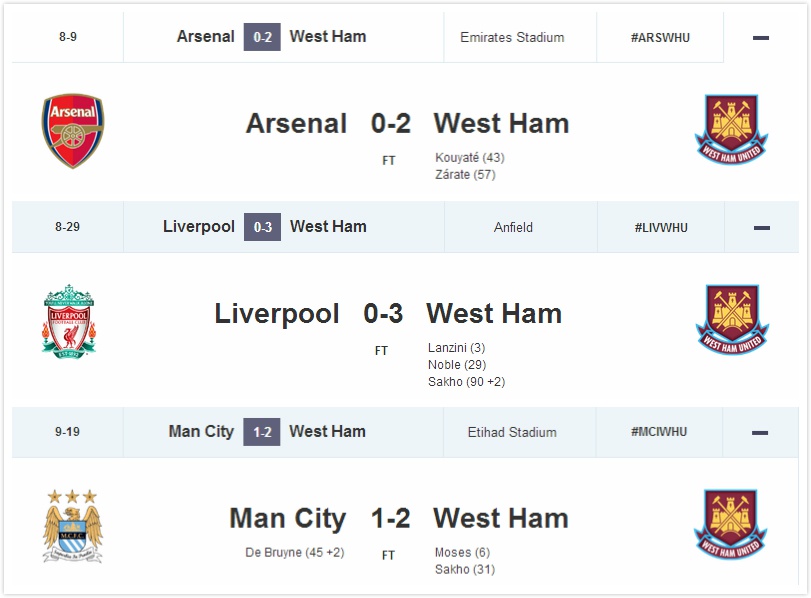Screen dimensions: 811x598
Task: Collapse the Arsenal vs West Ham match
Action: point(760,38)
